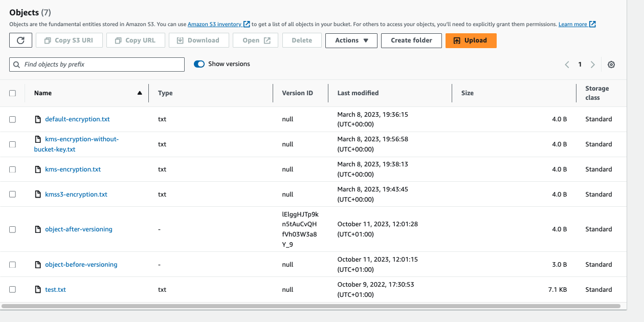Click the Last modified column header
644x322 pixels.
[358, 93]
